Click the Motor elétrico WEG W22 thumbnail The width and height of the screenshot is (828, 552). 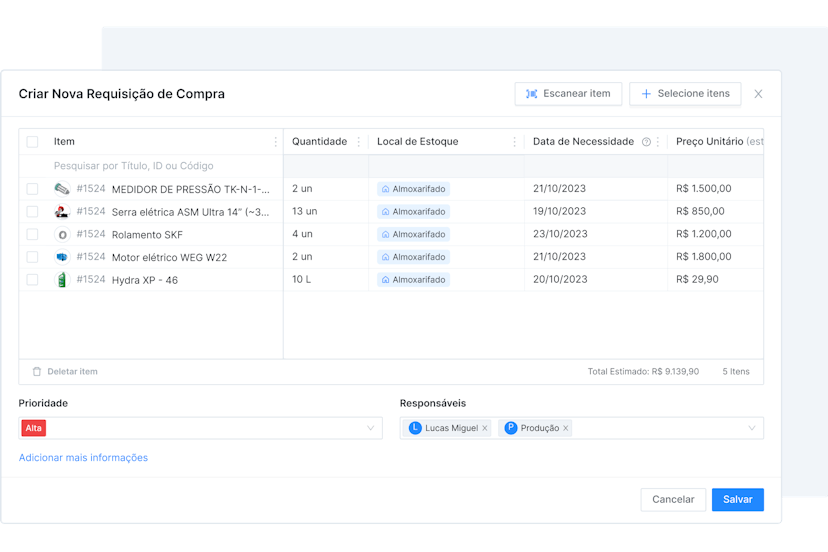[x=61, y=257]
